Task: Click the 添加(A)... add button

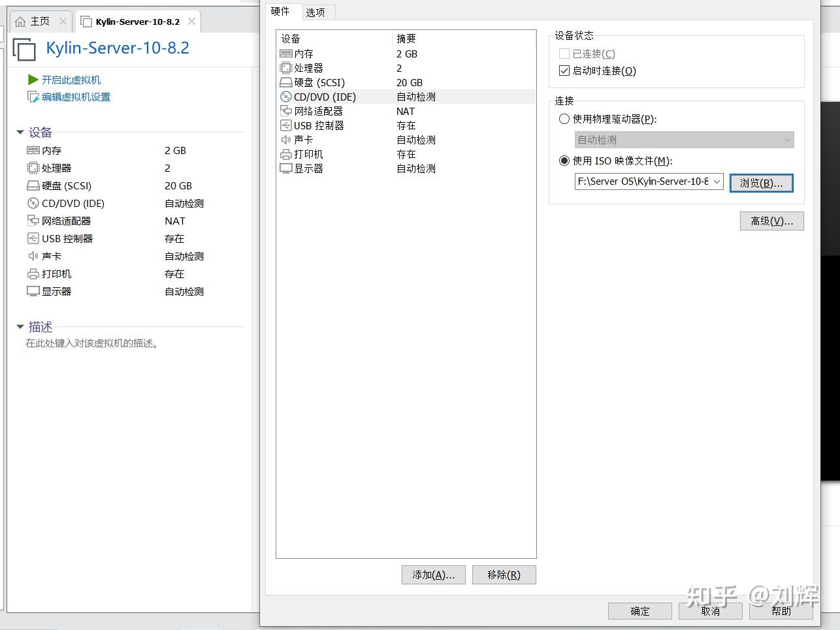Action: (434, 575)
